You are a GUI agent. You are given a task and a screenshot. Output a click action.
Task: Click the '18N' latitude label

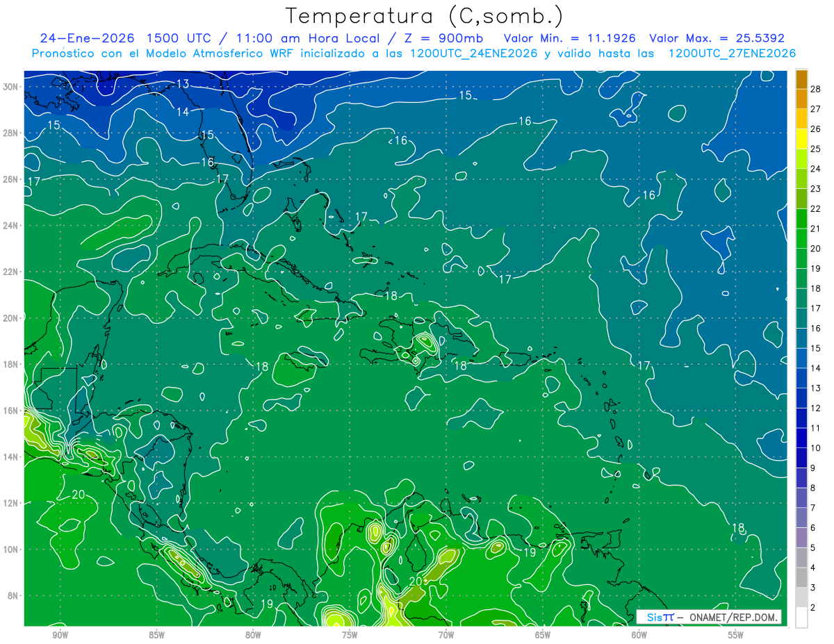(10, 364)
